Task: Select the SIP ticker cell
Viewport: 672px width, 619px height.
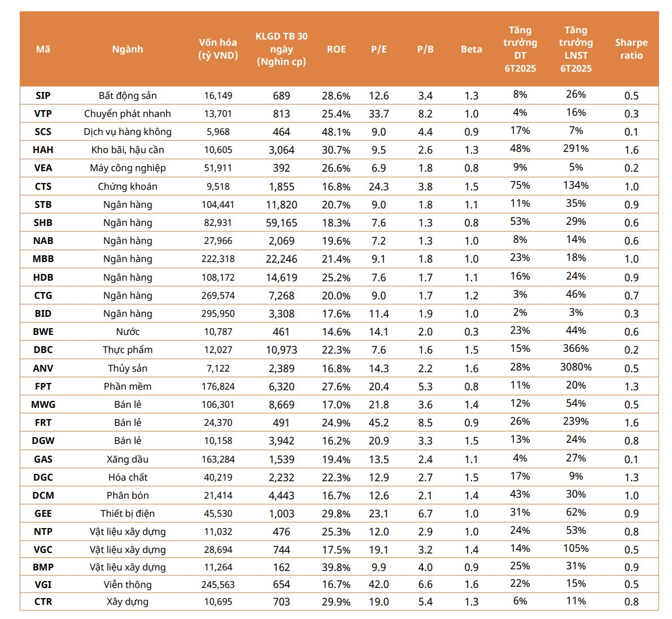Action: pyautogui.click(x=43, y=95)
